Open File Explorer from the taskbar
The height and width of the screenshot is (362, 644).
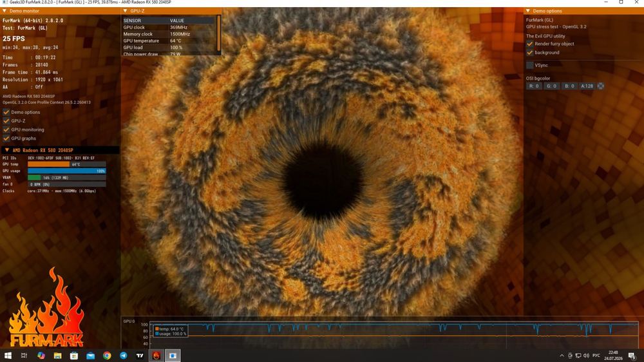(57, 356)
